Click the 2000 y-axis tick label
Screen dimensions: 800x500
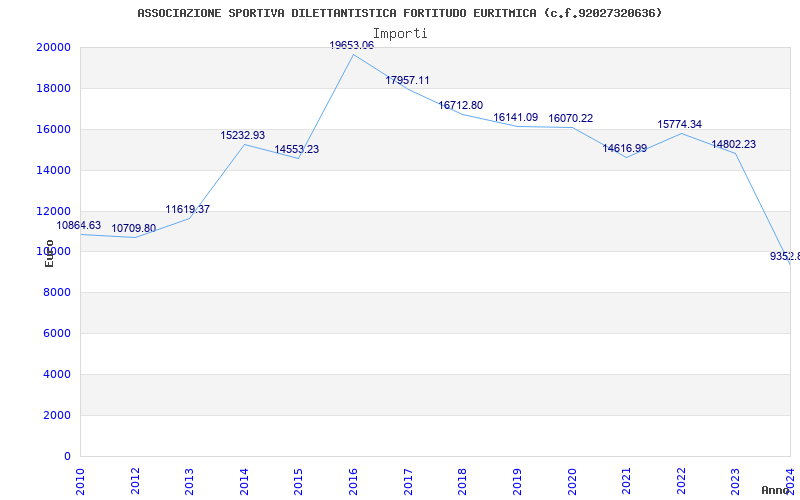click(x=57, y=415)
